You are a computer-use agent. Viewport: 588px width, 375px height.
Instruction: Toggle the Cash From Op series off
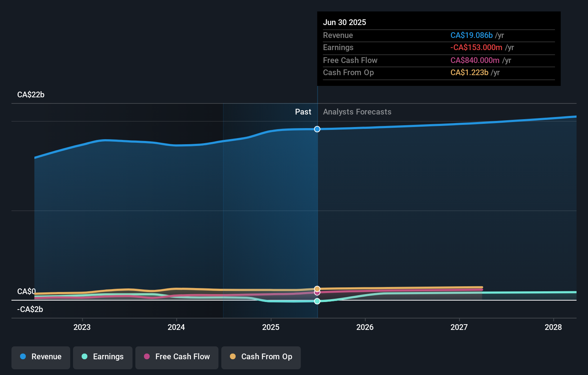[x=261, y=357]
